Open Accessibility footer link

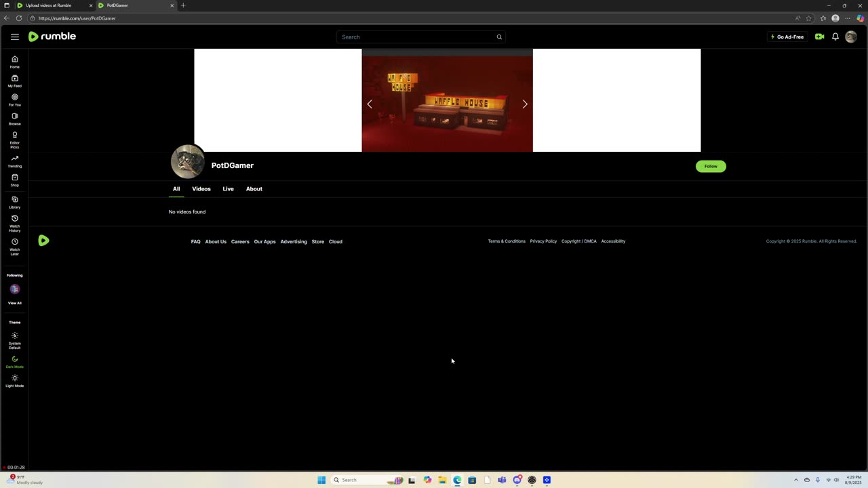tap(613, 241)
